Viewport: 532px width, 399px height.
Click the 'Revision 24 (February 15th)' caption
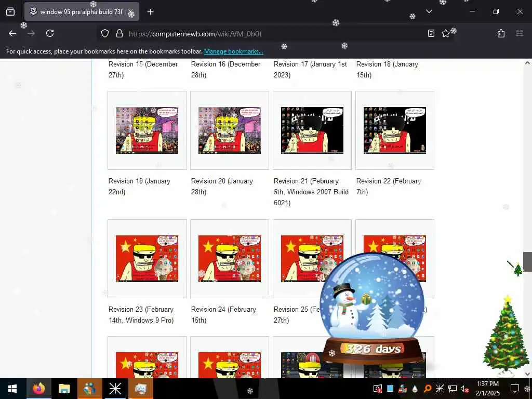click(x=223, y=314)
